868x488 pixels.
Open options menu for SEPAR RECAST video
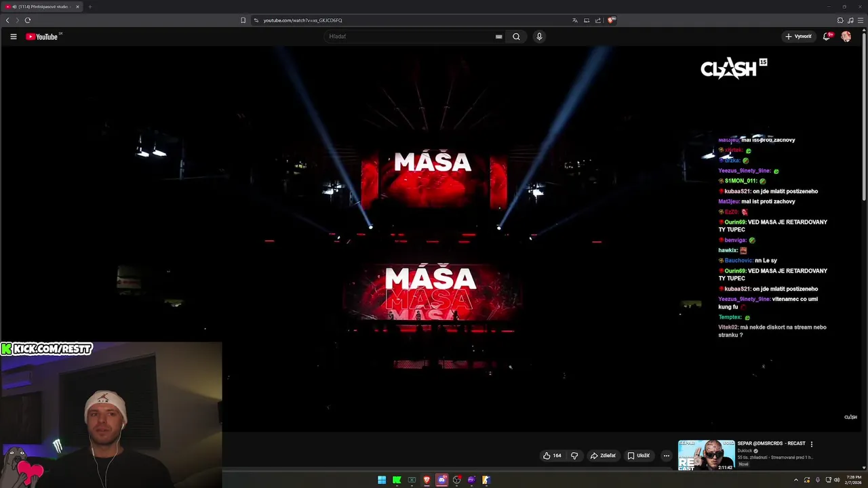pos(812,445)
